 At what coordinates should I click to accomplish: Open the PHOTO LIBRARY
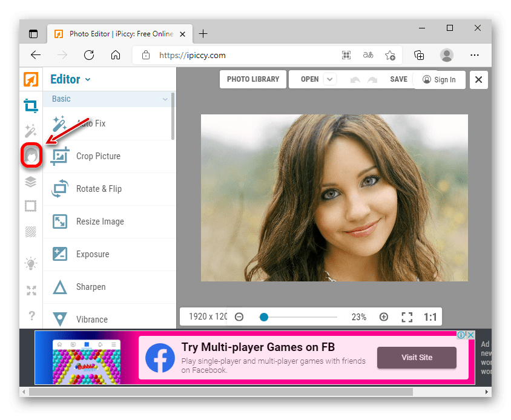(x=253, y=79)
